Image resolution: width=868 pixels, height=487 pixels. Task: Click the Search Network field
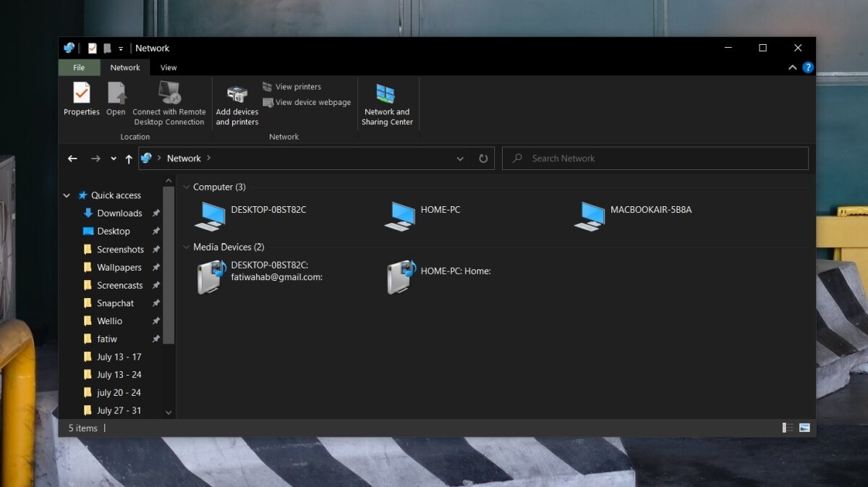655,158
